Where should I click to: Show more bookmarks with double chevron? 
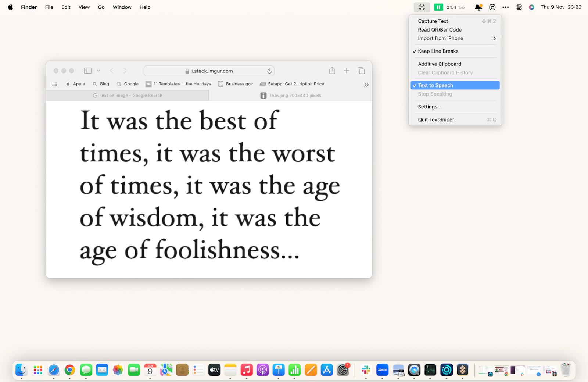366,85
